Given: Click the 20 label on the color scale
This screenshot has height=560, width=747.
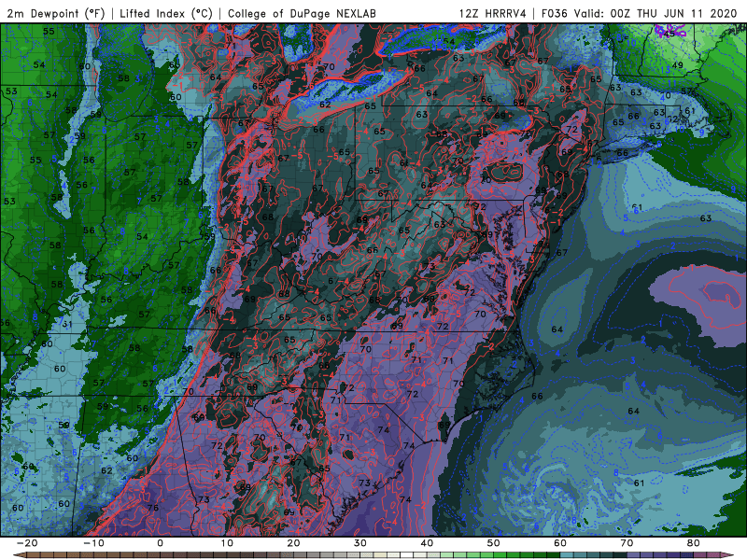Looking at the screenshot, I should (x=293, y=543).
